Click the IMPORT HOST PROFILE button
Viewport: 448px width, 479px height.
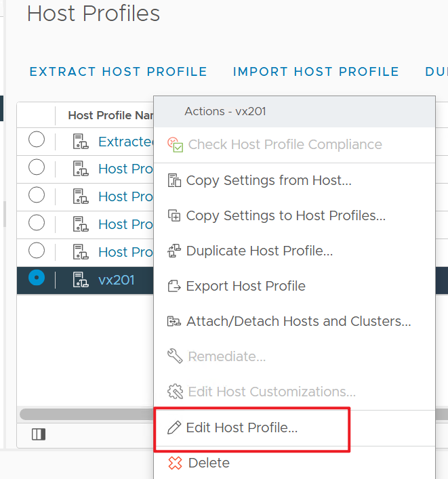(x=316, y=72)
